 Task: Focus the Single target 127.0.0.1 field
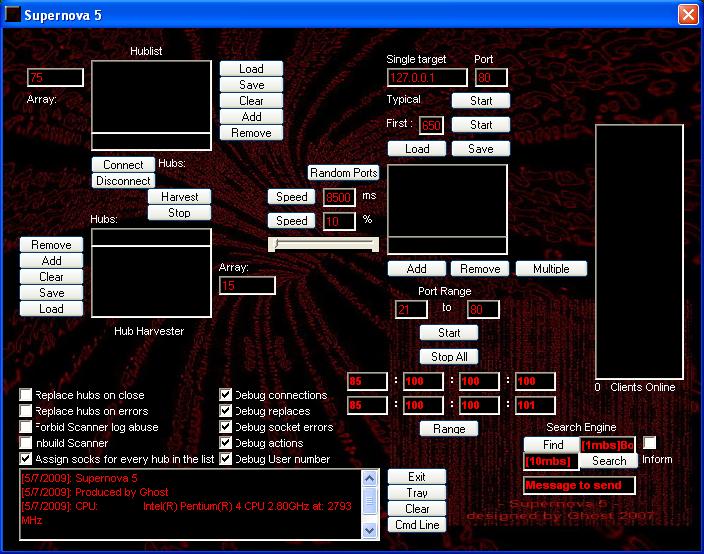(x=427, y=77)
